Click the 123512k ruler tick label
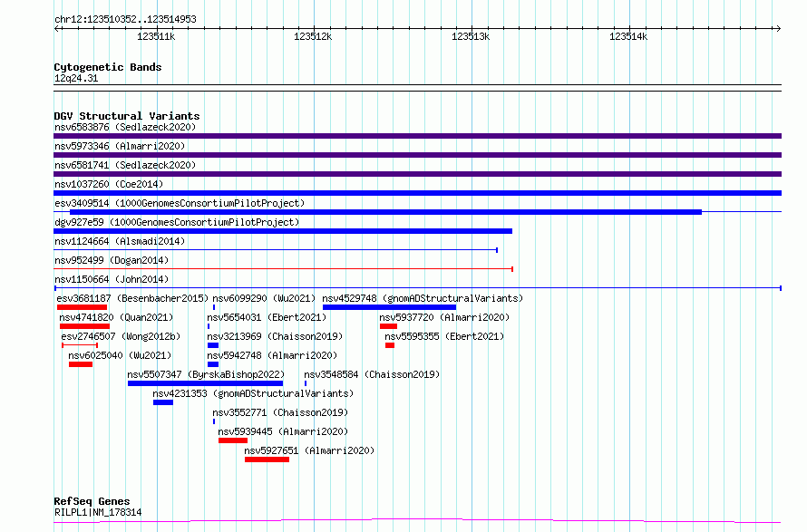807x532 pixels. (x=313, y=37)
